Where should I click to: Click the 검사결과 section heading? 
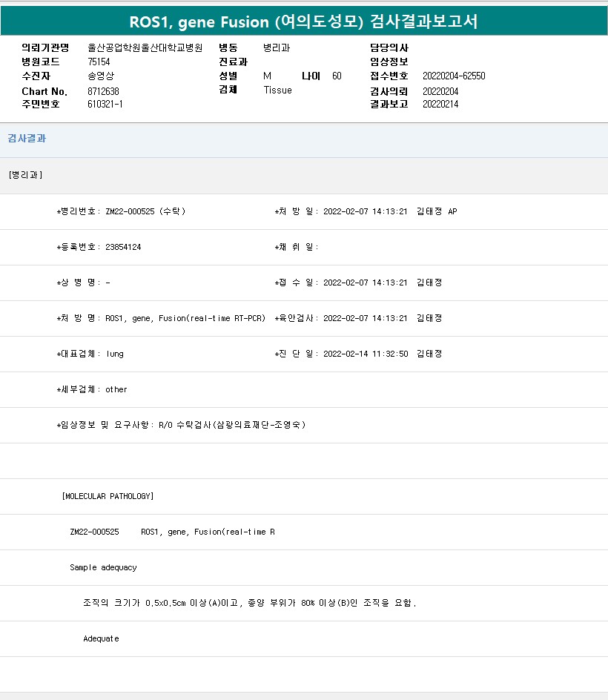[x=27, y=139]
